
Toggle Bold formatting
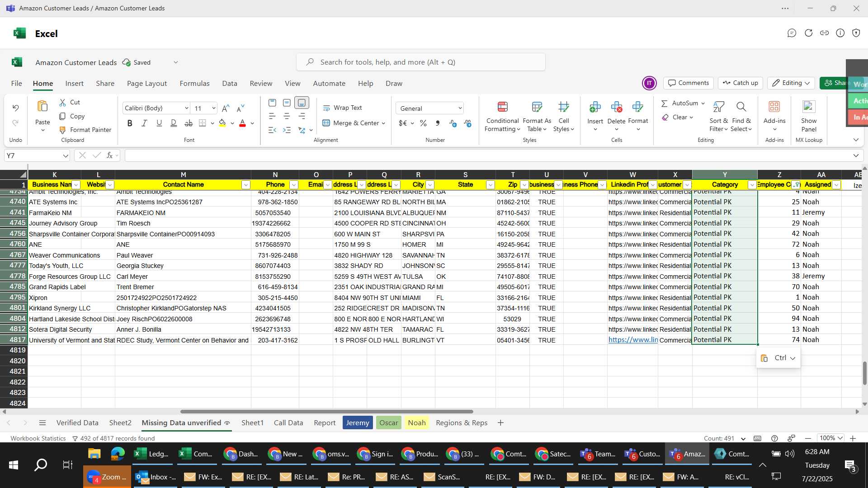[130, 123]
